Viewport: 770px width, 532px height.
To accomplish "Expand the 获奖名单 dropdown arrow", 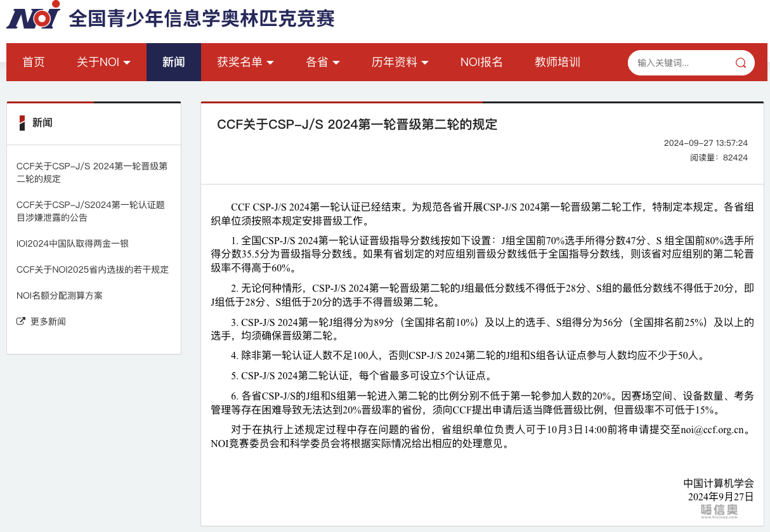I will coord(270,63).
